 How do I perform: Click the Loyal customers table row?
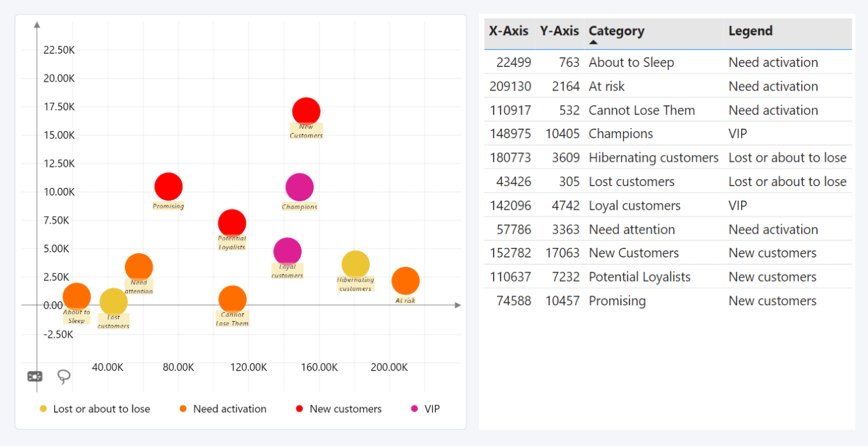coord(634,206)
